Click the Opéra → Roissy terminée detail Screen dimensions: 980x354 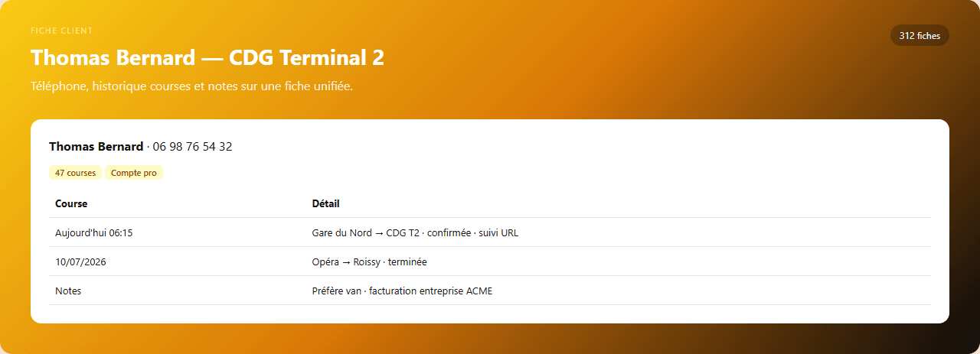370,262
